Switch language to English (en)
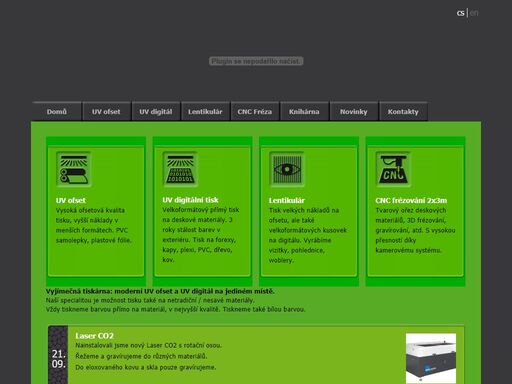Viewport: 512px width, 384px height. point(474,13)
